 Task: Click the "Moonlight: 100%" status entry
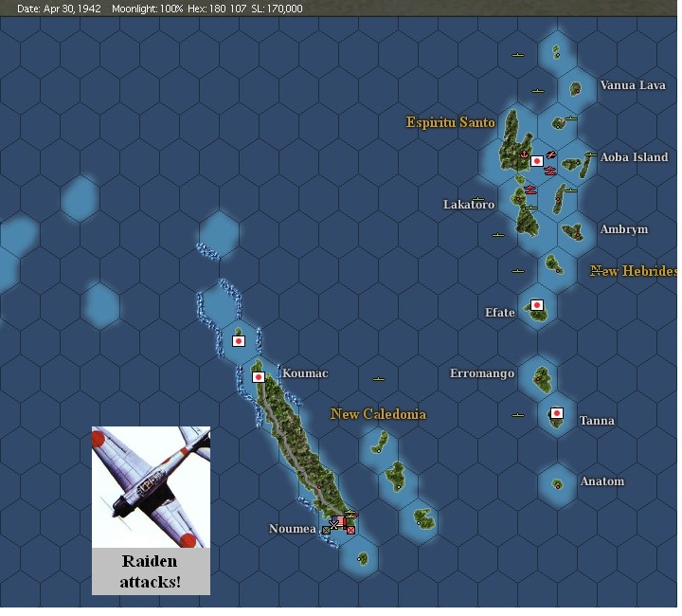[147, 9]
